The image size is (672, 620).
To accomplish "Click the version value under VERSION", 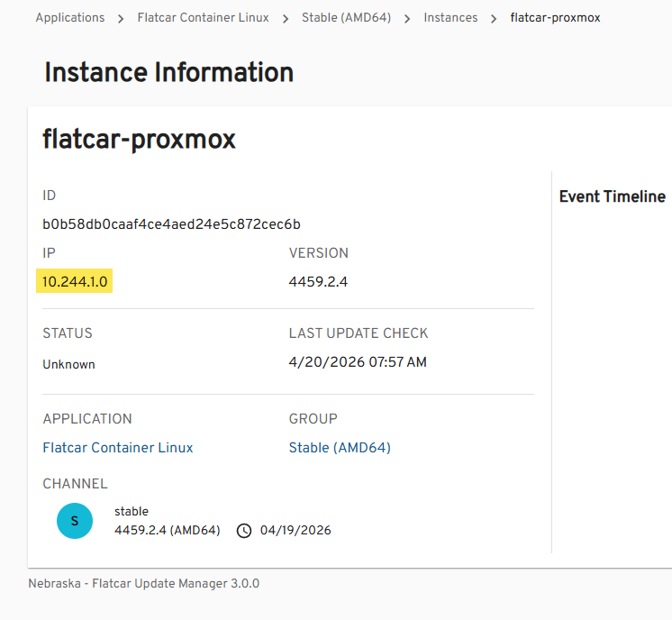I will 318,282.
